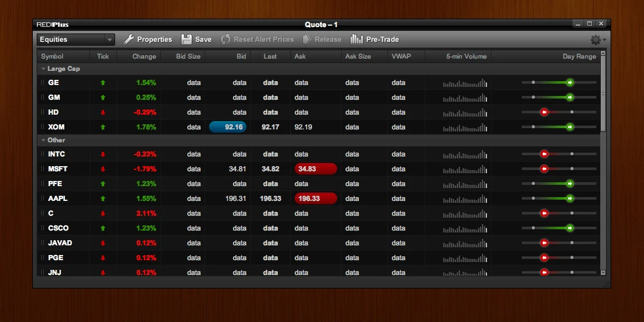The height and width of the screenshot is (322, 644).
Task: Click the AAPL 5-min volume chart
Action: tap(465, 199)
